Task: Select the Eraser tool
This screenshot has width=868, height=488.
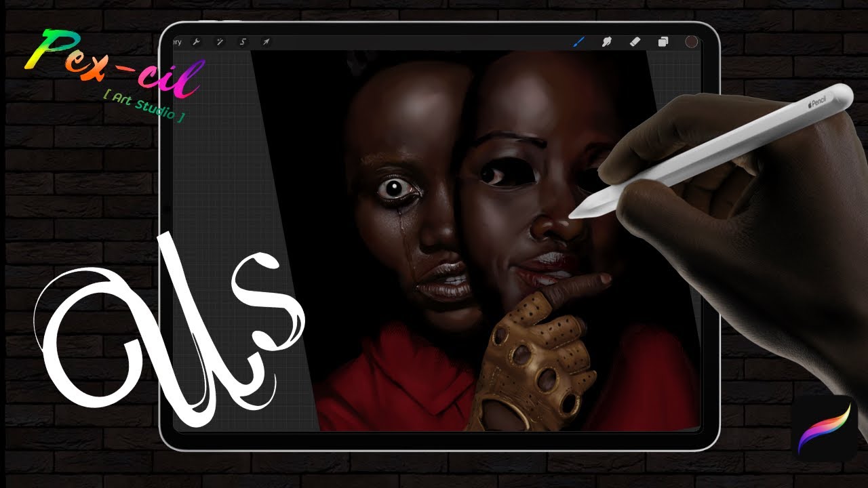Action: (635, 42)
